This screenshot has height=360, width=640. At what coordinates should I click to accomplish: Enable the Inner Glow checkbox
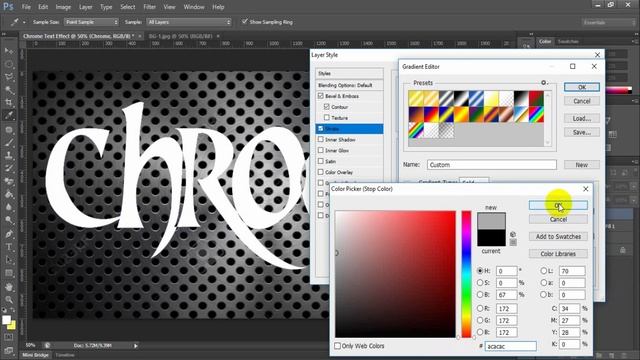point(320,150)
